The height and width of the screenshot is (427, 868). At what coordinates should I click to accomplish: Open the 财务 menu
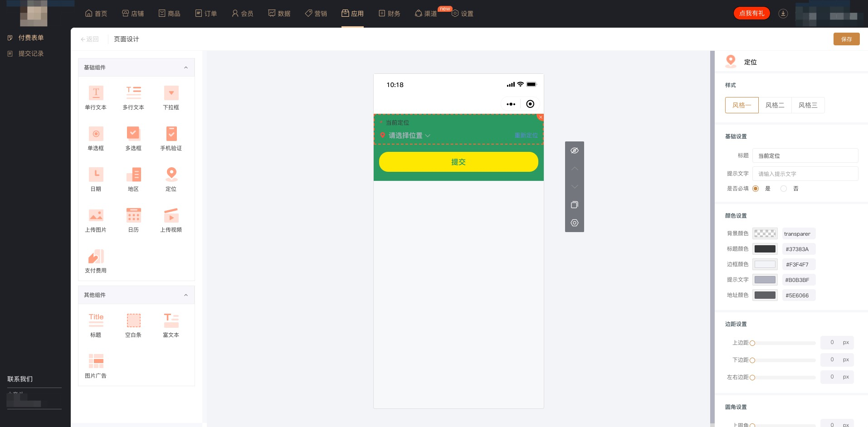click(390, 14)
